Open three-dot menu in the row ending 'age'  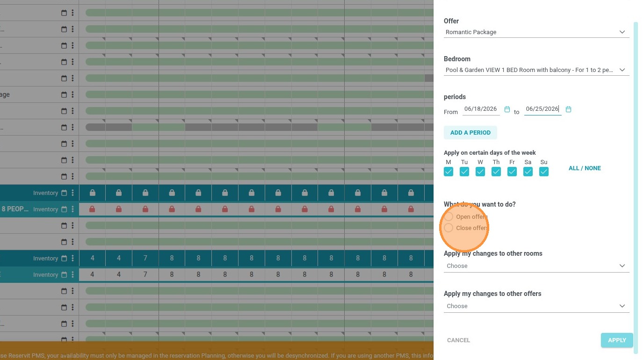click(72, 95)
